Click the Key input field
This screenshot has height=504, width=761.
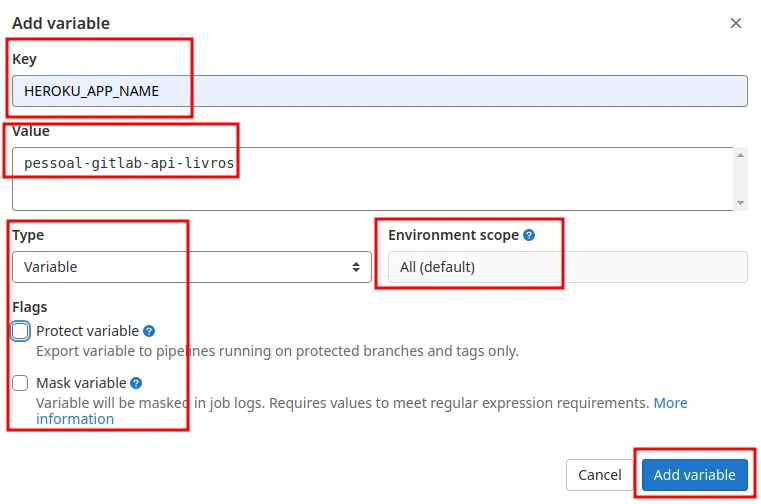click(x=380, y=91)
